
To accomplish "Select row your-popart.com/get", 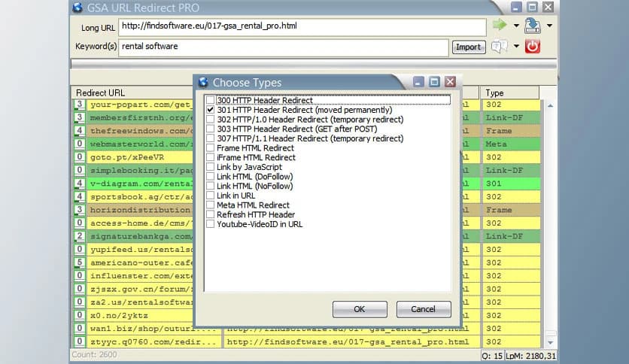I will [x=140, y=105].
